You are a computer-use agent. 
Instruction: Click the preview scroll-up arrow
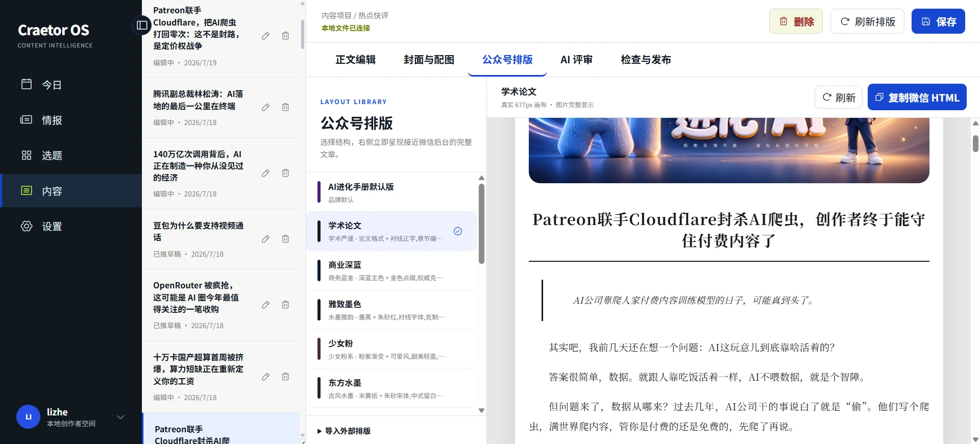point(975,124)
